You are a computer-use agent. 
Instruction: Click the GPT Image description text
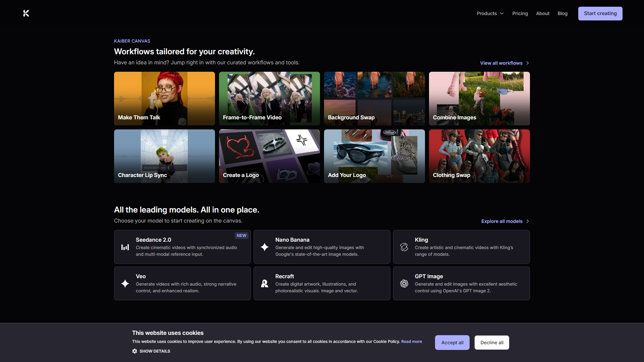(466, 287)
